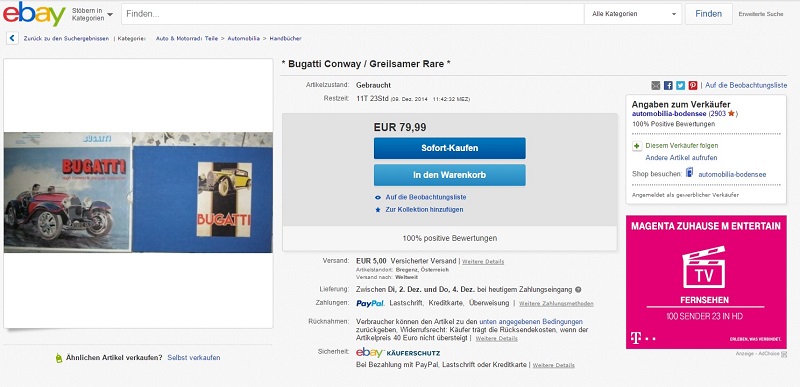Viewport: 800px width, 387px height.
Task: Click Zur Kollektion hinzufügen link
Action: [x=419, y=210]
